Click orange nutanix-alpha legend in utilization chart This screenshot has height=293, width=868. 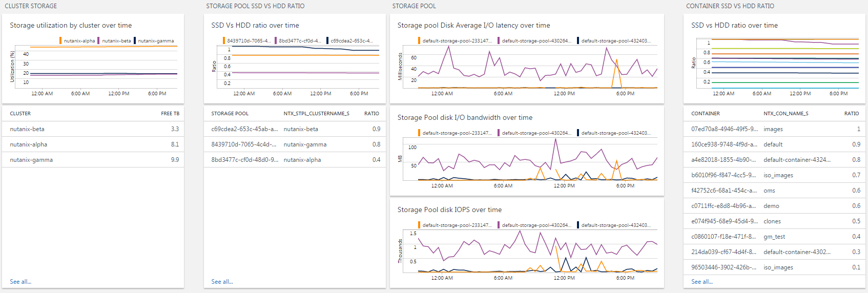point(77,41)
